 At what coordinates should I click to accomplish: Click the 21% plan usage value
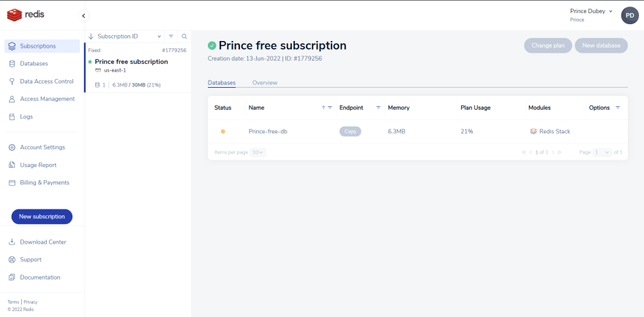pos(467,131)
